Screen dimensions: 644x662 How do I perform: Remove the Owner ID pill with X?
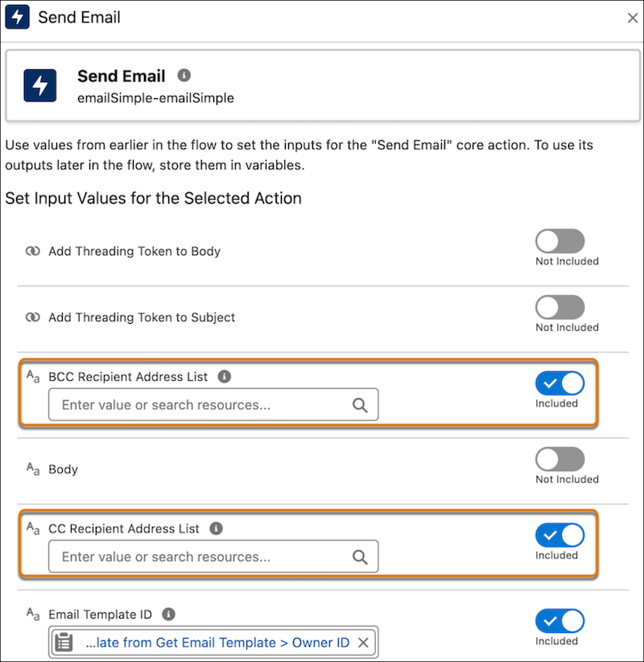tap(363, 643)
